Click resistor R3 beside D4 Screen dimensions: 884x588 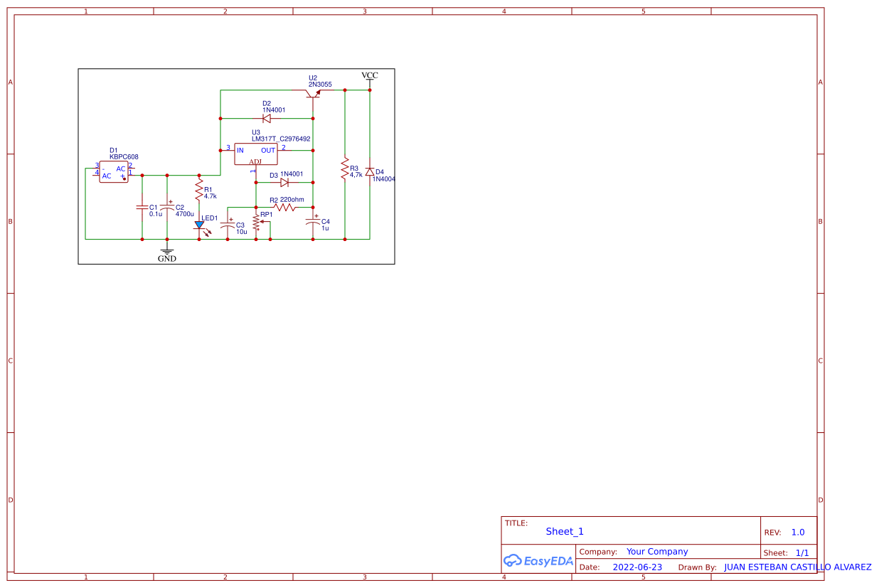tap(346, 172)
